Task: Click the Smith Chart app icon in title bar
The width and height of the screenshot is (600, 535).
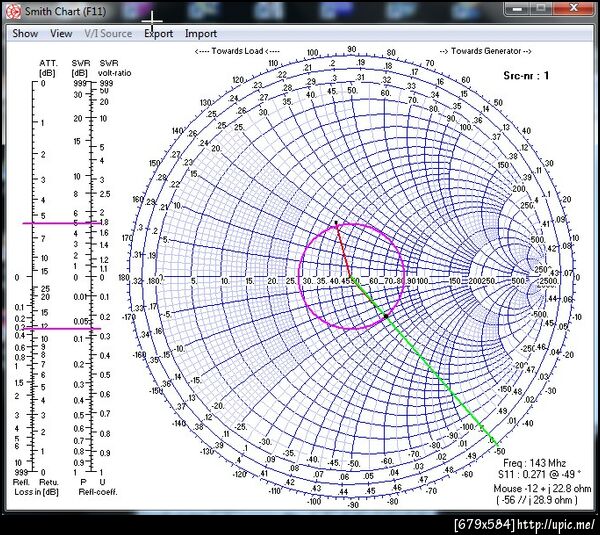Action: click(x=13, y=11)
